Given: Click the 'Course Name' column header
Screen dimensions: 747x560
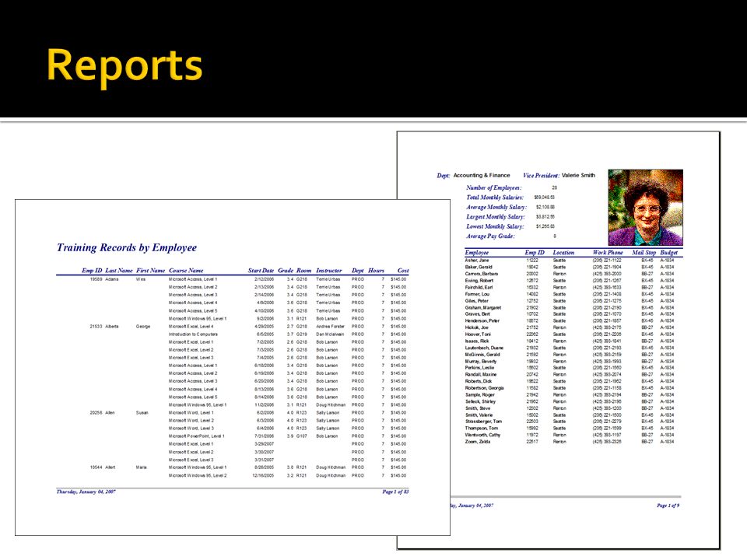Looking at the screenshot, I should 186,271.
